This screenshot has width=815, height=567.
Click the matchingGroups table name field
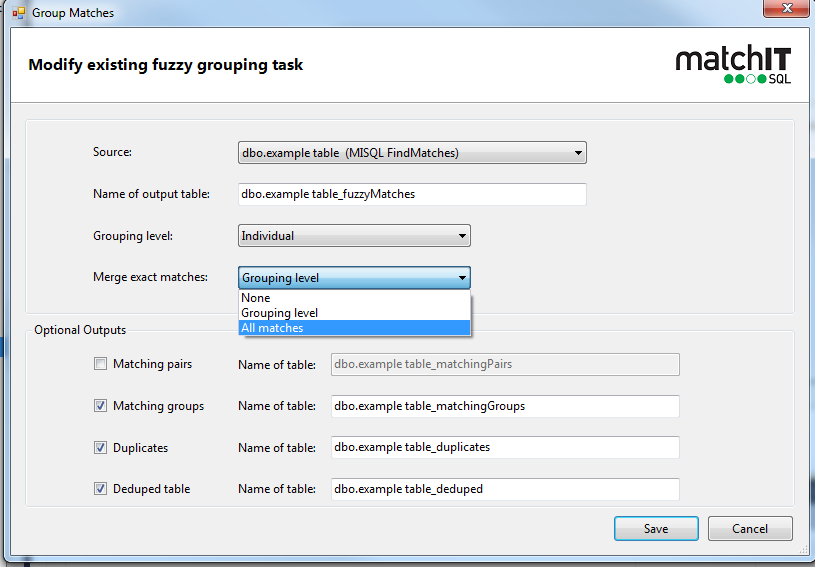click(x=505, y=406)
